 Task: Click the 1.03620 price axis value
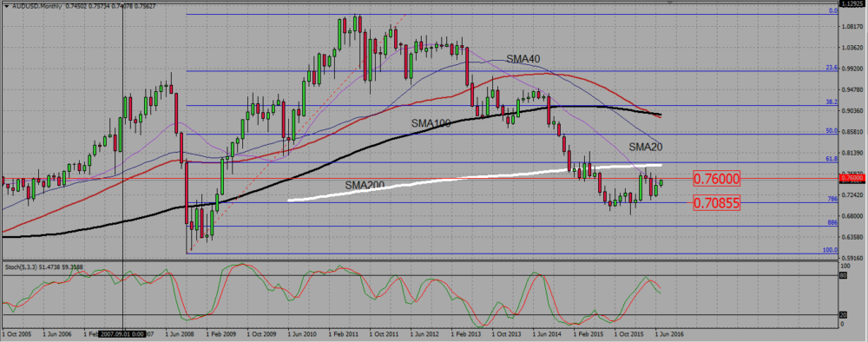point(852,48)
